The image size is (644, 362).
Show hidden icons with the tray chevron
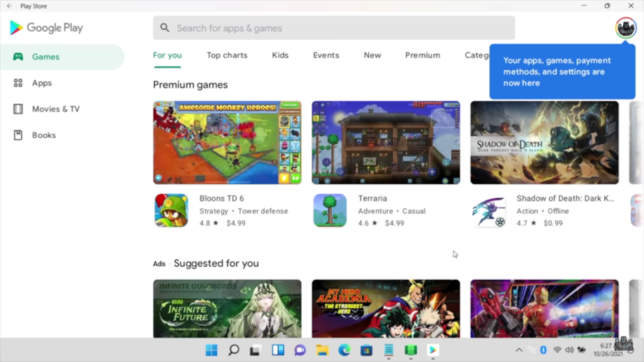click(519, 350)
